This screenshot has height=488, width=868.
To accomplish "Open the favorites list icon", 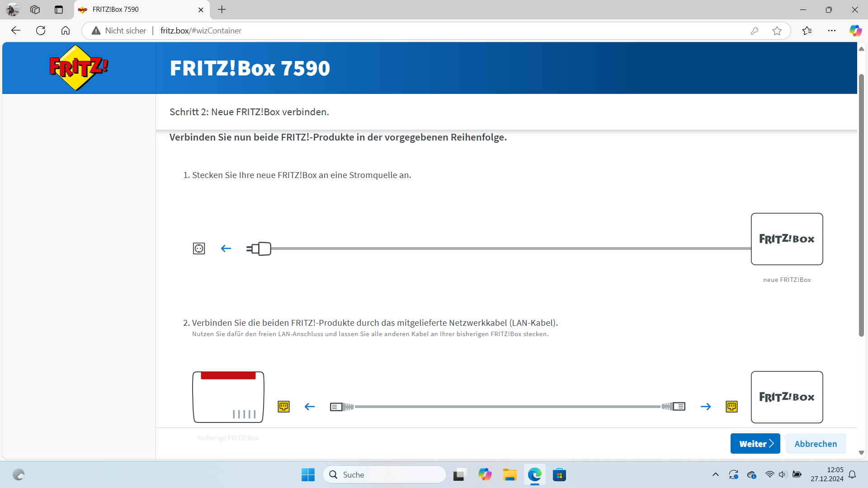I will (807, 31).
